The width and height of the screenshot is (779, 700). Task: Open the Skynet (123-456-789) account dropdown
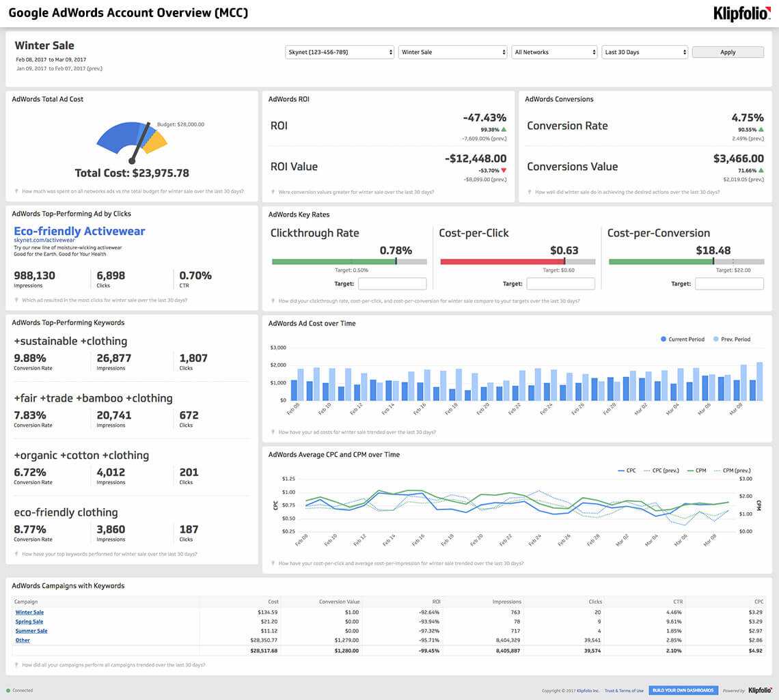(x=340, y=52)
